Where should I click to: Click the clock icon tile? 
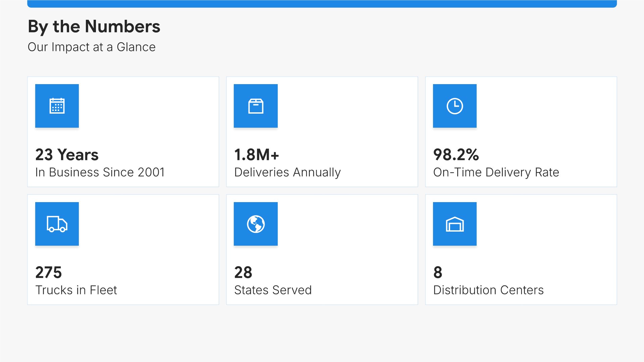[454, 106]
